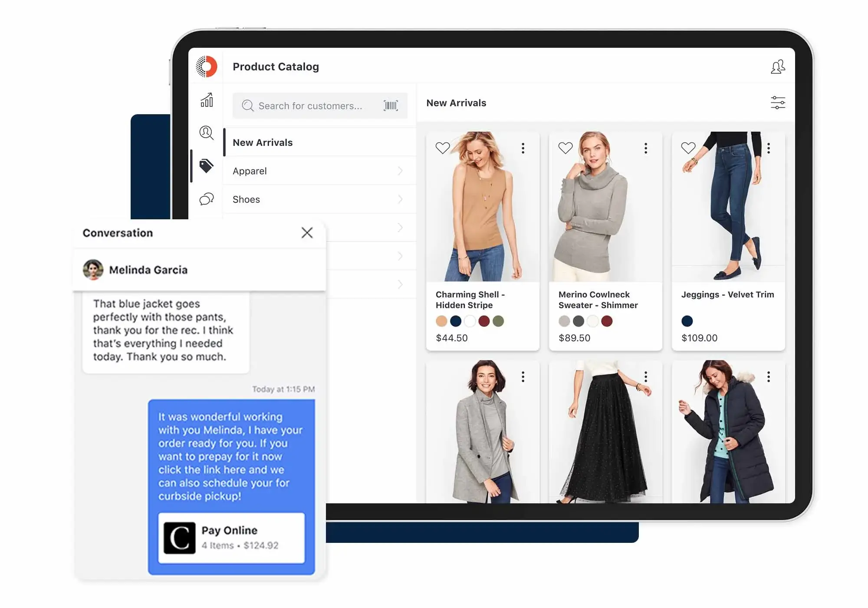Open the user profiles icon top right
This screenshot has width=868, height=608.
(778, 66)
